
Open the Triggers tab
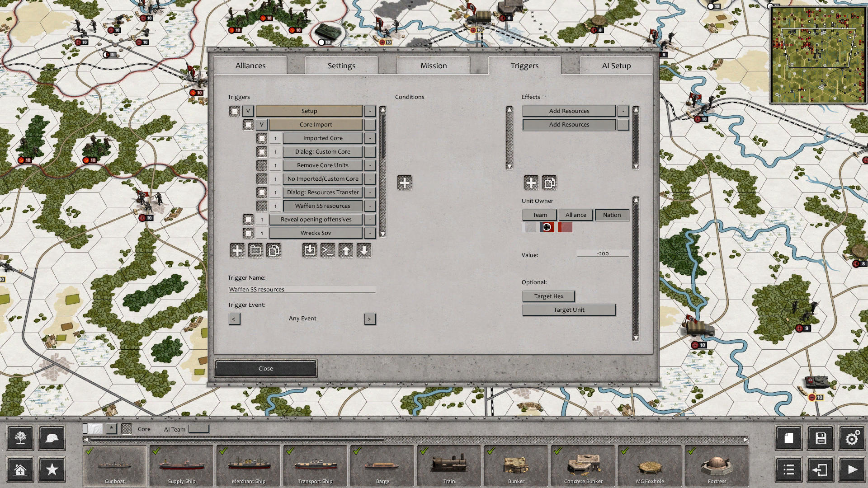[x=524, y=66]
